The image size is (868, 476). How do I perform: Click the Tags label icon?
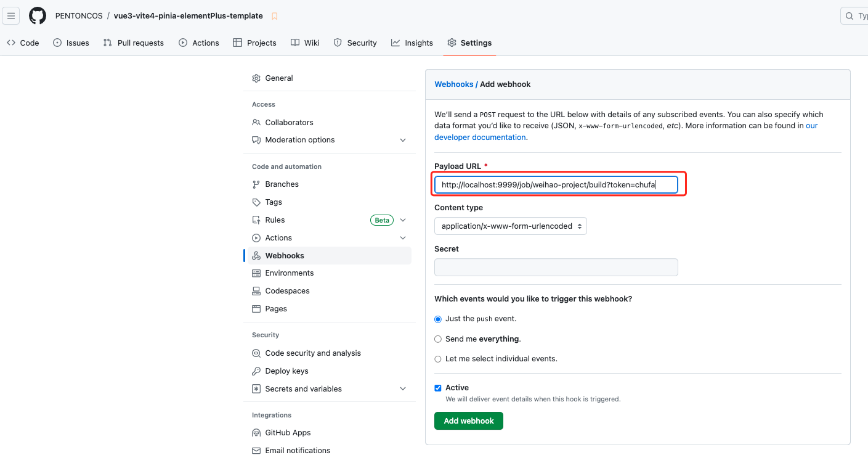256,202
